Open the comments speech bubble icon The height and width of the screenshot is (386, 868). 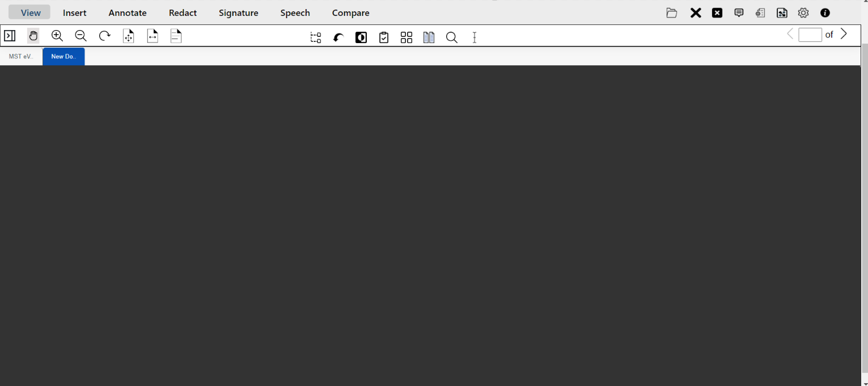click(x=739, y=12)
